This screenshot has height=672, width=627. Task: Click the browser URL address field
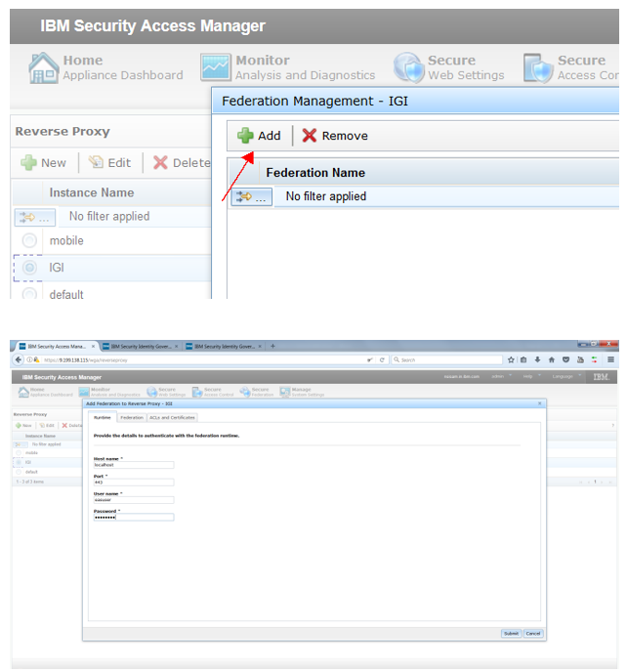(203, 360)
